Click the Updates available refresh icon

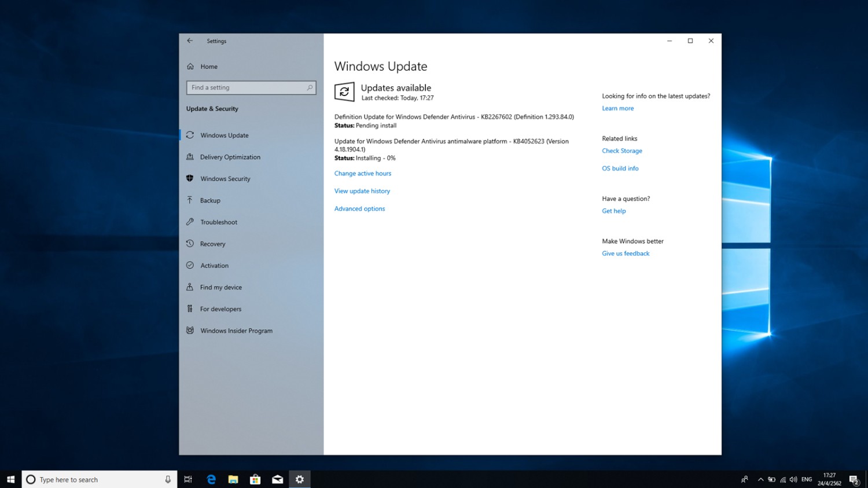pos(344,92)
